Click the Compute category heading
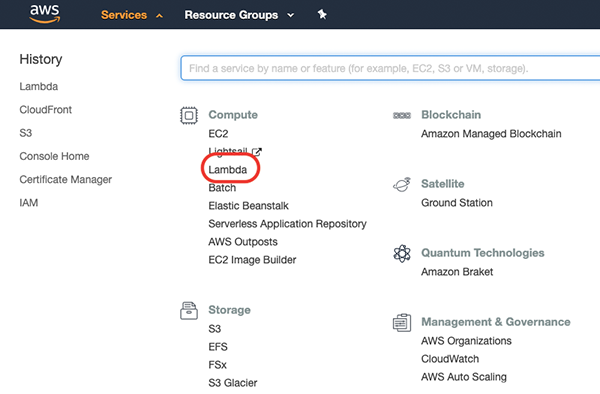 tap(233, 115)
